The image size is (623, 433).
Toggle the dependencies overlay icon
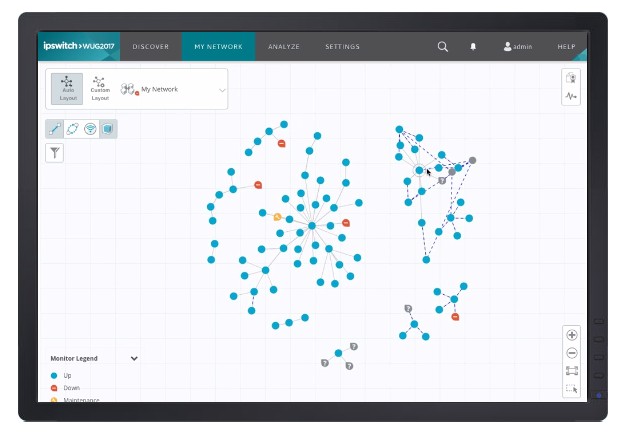click(x=72, y=129)
